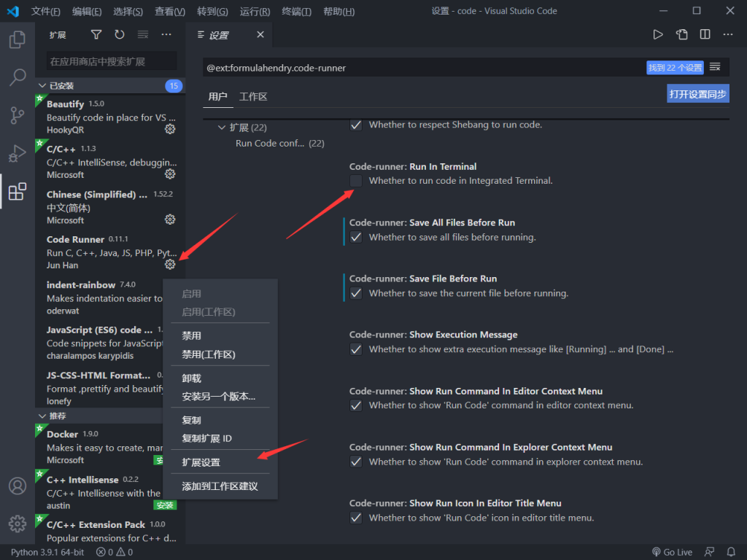Click Go Live in the status bar
Image resolution: width=747 pixels, height=560 pixels.
[672, 552]
